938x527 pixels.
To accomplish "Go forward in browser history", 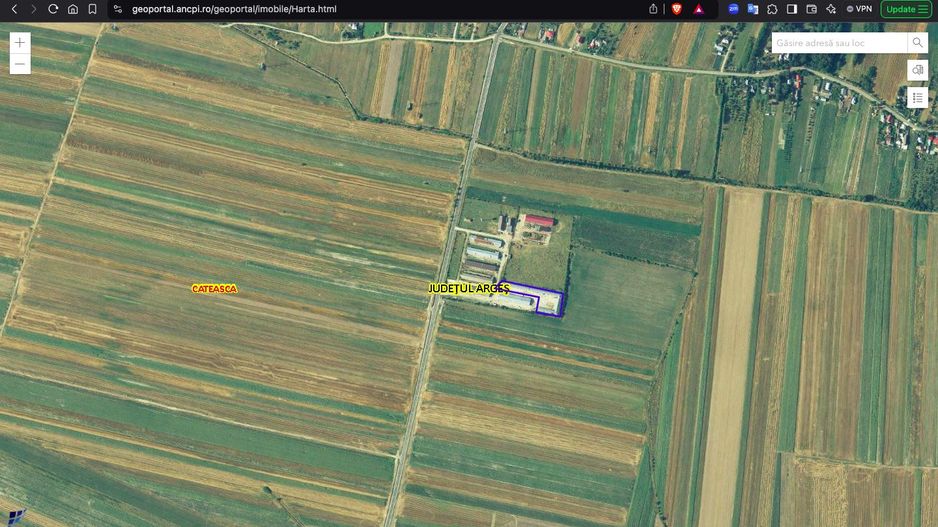I will click(x=34, y=9).
